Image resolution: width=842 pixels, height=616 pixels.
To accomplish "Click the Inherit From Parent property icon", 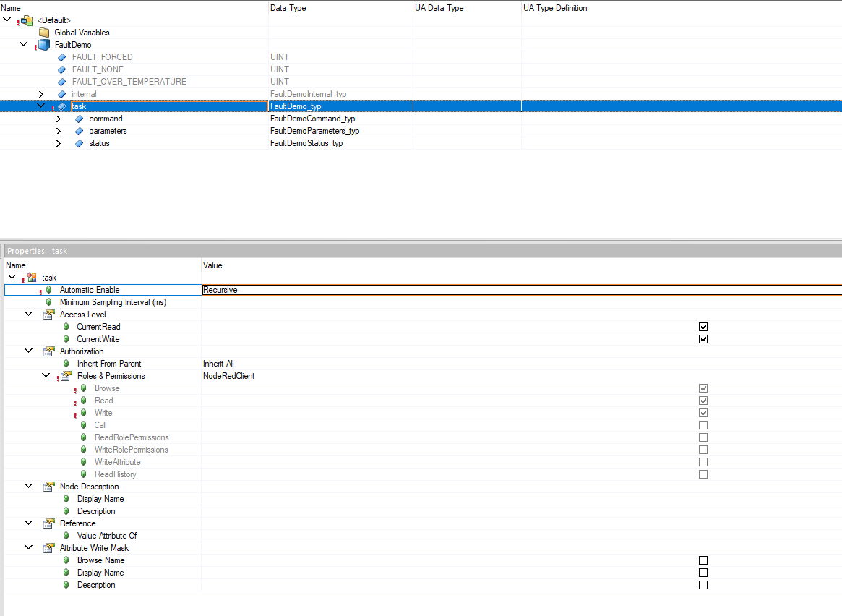I will (66, 364).
